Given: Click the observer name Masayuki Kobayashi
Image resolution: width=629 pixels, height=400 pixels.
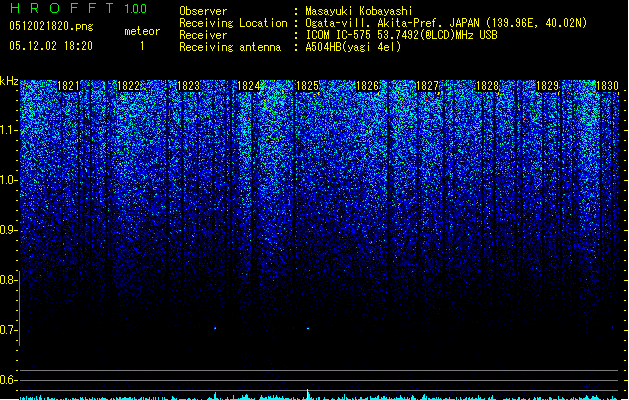Looking at the screenshot, I should tap(359, 11).
